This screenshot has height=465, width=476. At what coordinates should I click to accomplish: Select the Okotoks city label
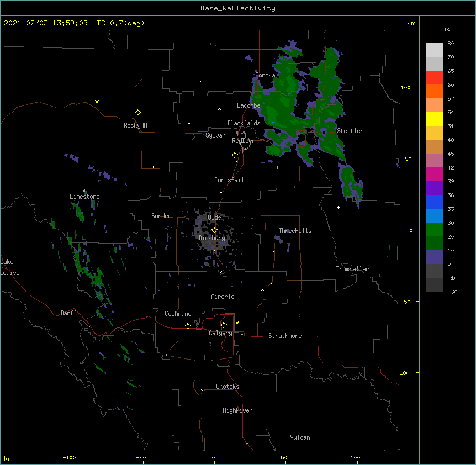(x=228, y=387)
